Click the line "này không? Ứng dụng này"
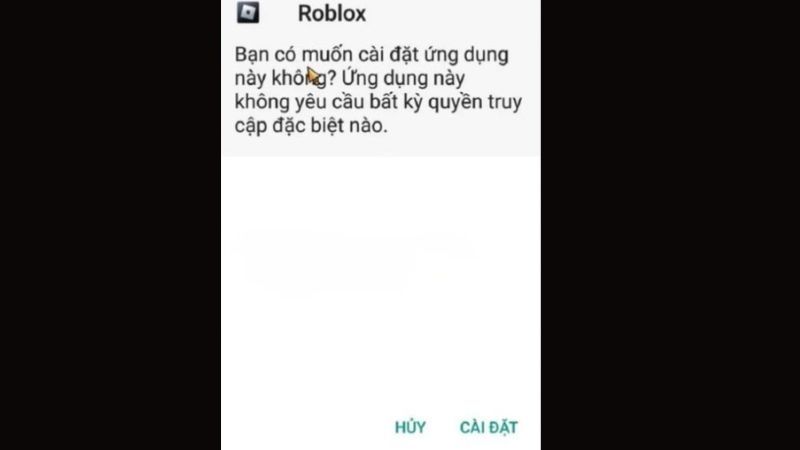Image resolution: width=800 pixels, height=450 pixels. point(350,79)
